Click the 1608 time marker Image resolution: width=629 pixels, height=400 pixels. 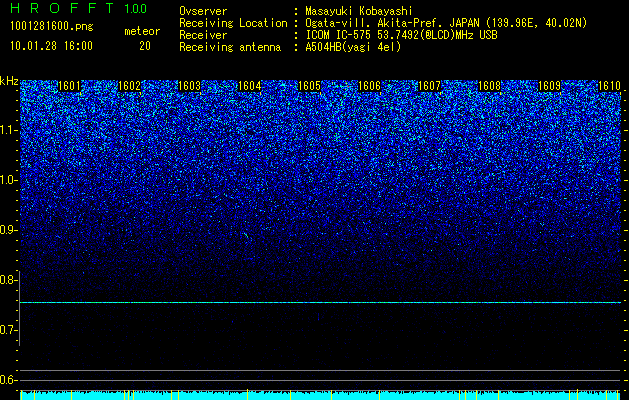490,86
